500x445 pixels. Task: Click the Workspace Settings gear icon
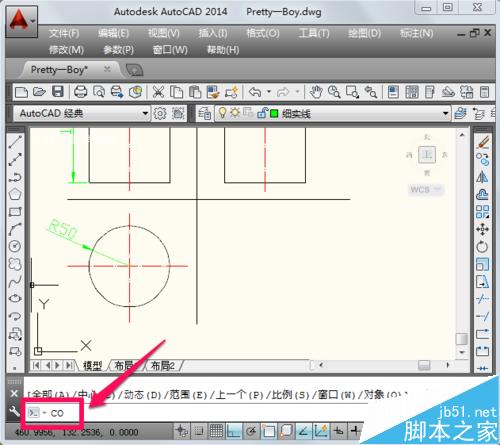pyautogui.click(x=160, y=114)
